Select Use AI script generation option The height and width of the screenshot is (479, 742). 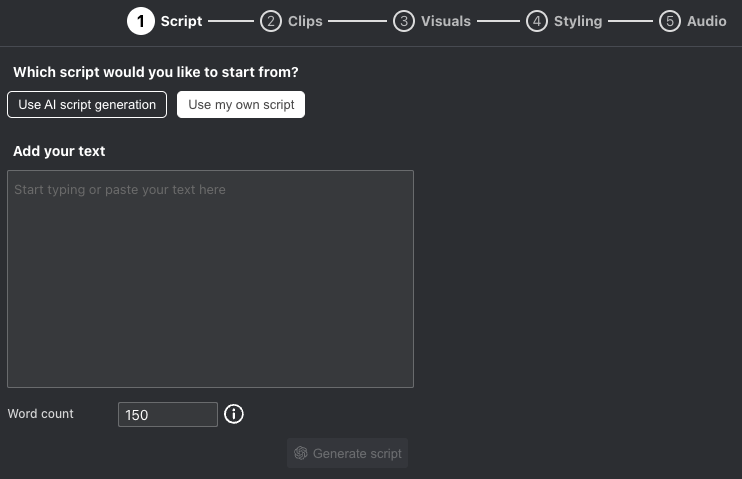click(x=87, y=105)
